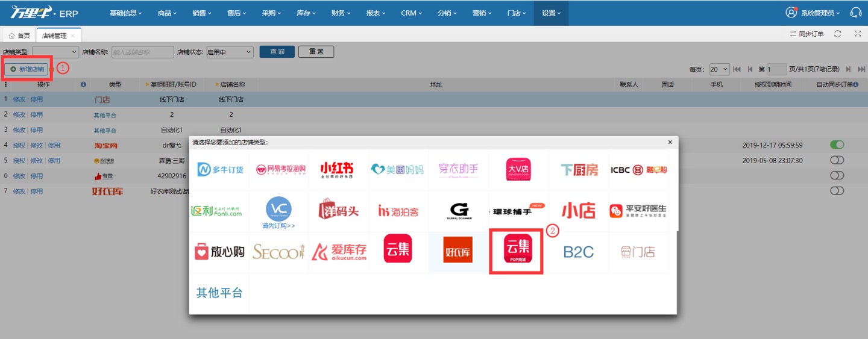
Task: Choose the B2C store type
Action: 579,252
